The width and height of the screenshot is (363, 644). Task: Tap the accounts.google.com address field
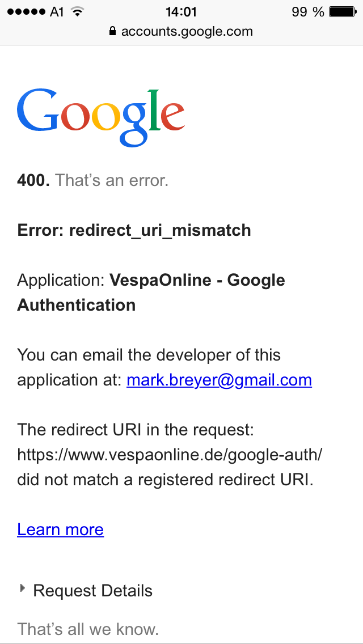pyautogui.click(x=187, y=31)
